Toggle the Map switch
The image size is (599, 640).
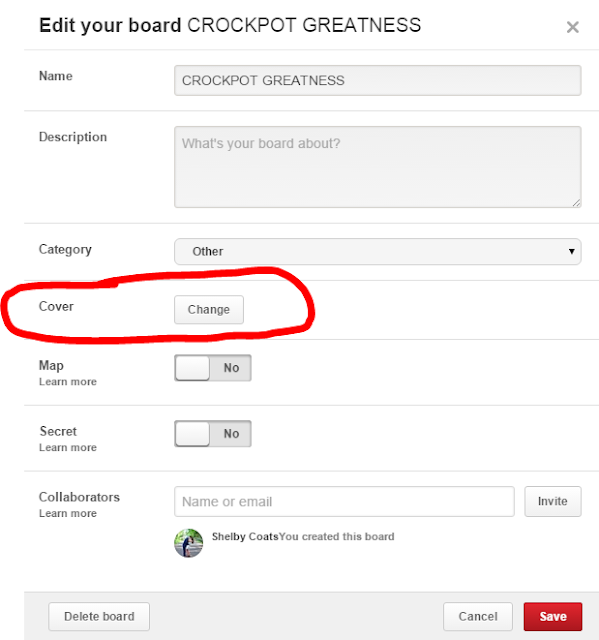click(x=213, y=368)
